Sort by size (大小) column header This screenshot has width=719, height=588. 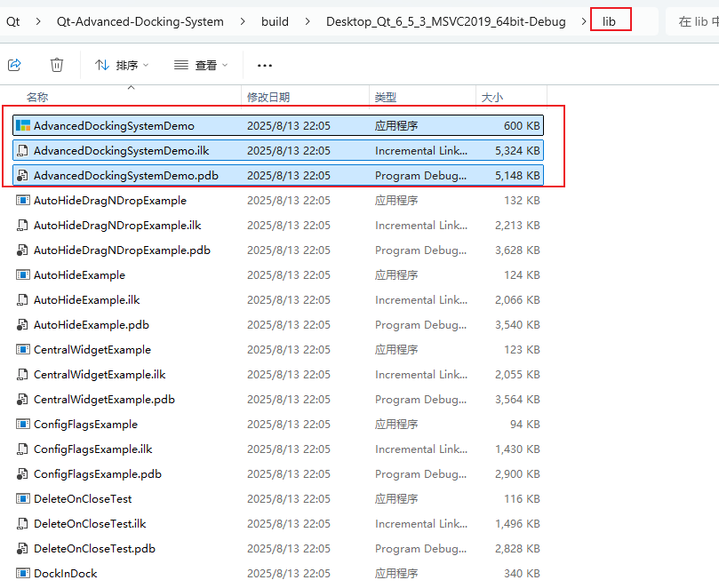(492, 97)
